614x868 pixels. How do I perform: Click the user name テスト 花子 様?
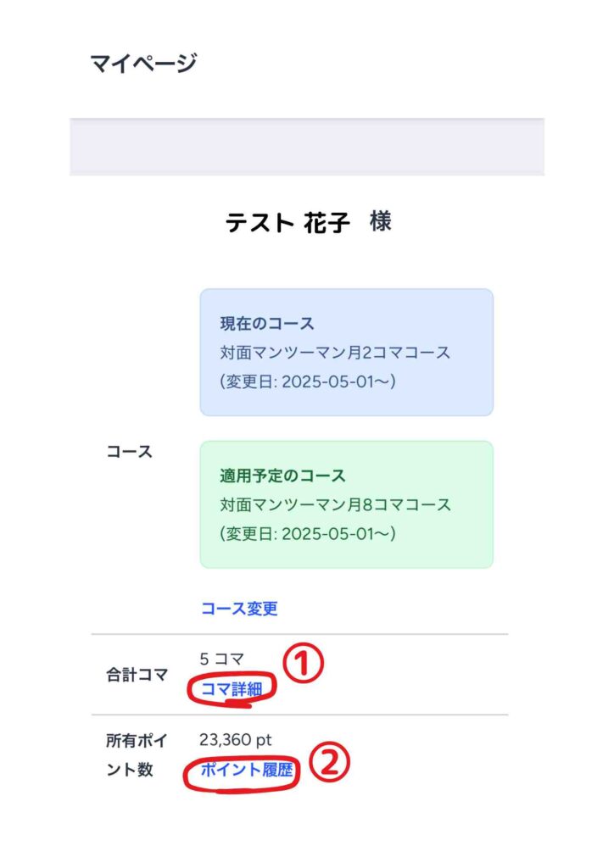coord(308,223)
